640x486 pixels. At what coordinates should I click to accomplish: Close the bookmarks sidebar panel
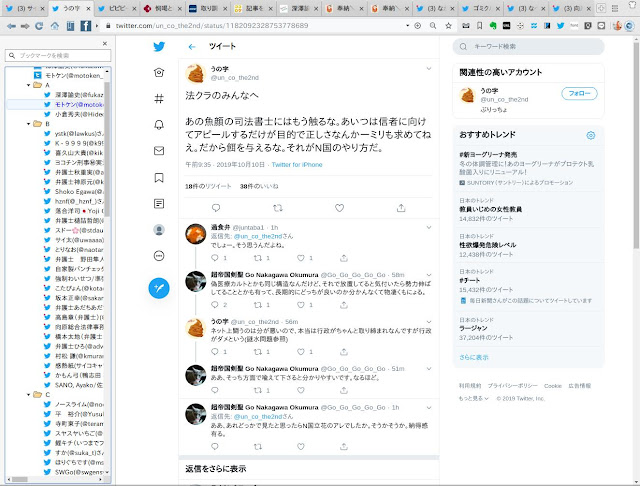(x=105, y=43)
